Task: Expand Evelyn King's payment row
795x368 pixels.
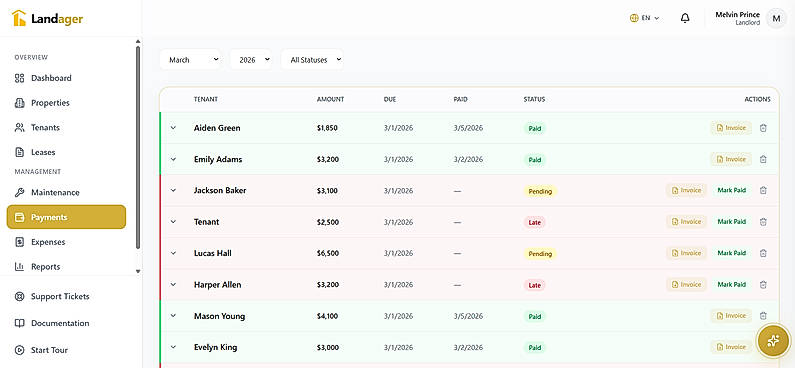Action: click(x=173, y=347)
